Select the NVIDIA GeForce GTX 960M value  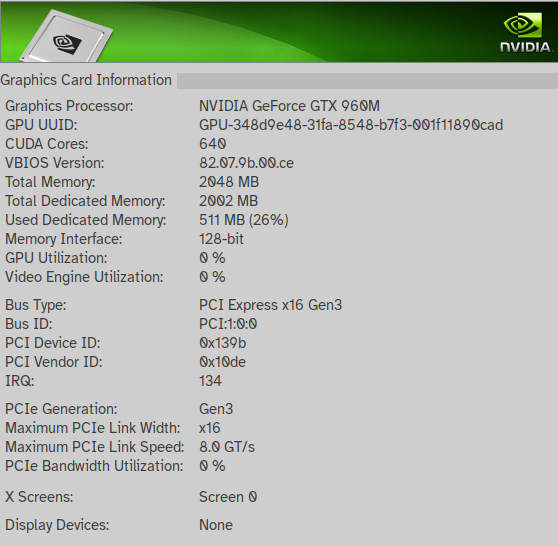click(289, 106)
